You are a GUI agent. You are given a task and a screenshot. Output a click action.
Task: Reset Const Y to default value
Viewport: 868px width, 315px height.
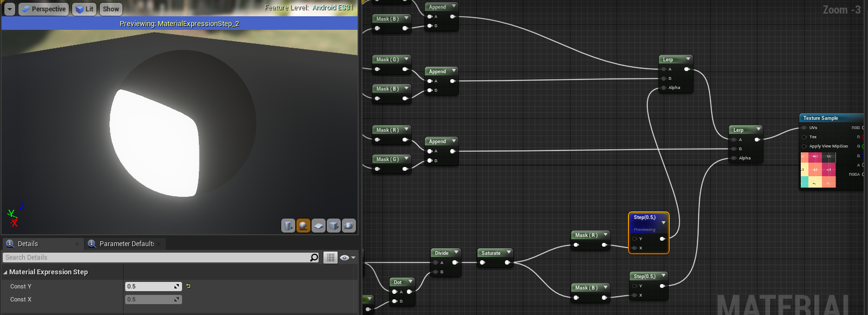click(188, 286)
